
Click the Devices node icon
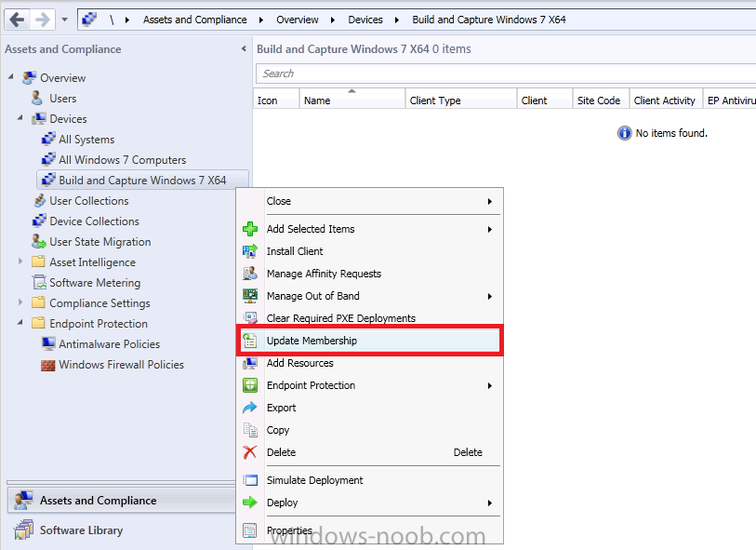[39, 119]
